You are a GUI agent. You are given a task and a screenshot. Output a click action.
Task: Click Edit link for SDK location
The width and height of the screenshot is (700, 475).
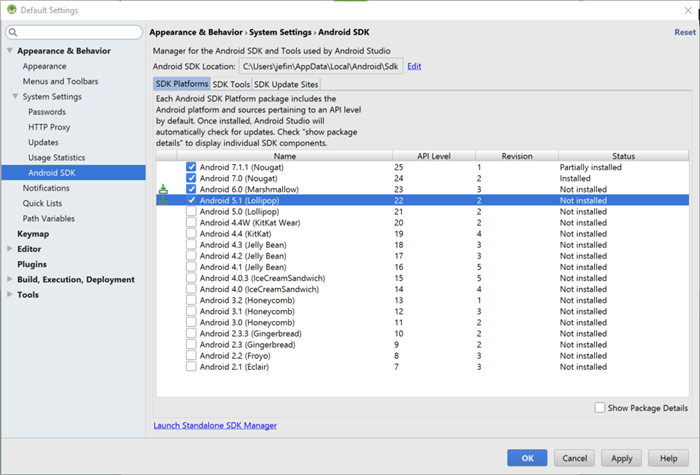click(414, 66)
